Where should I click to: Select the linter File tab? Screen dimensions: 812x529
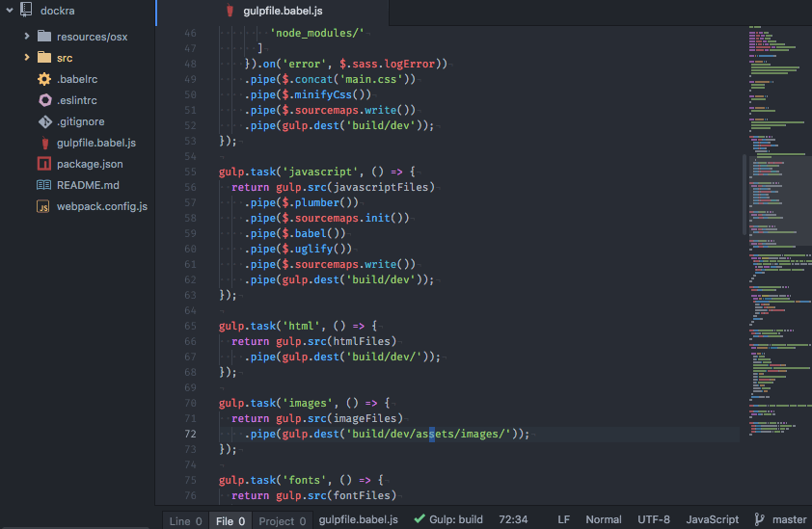230,520
